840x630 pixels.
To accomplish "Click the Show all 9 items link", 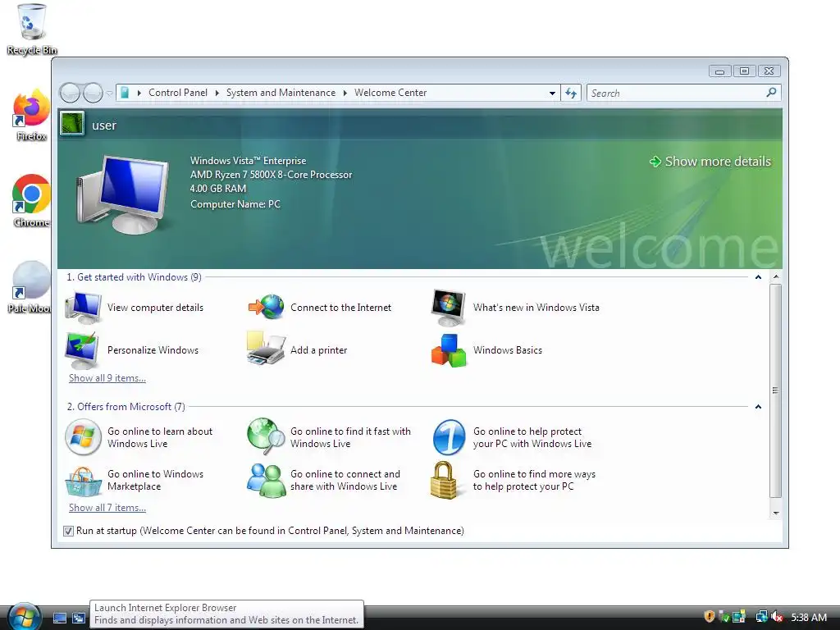I will click(x=107, y=377).
